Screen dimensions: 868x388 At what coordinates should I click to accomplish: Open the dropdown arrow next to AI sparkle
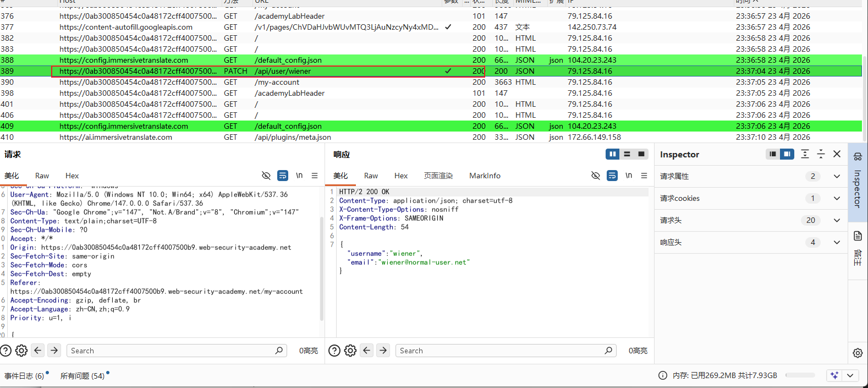tap(850, 375)
